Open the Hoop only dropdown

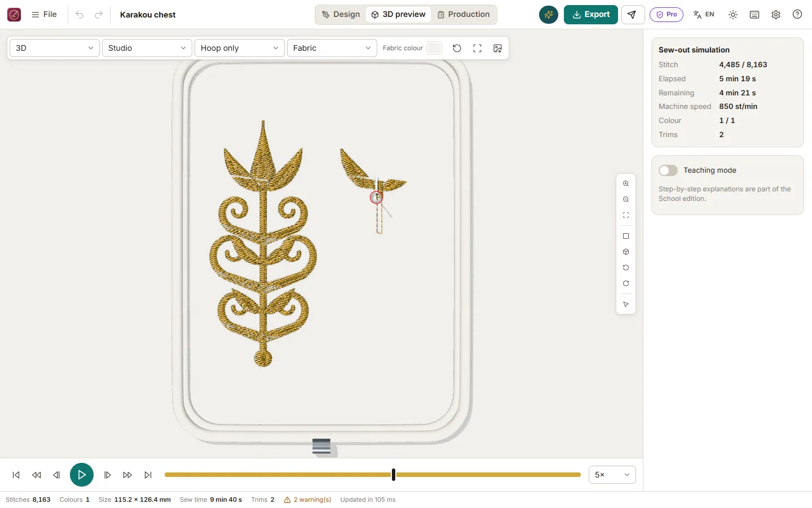tap(240, 48)
